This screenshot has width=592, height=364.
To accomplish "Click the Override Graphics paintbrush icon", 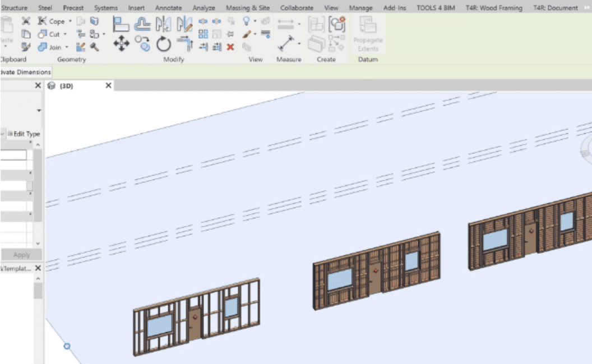I will 247,34.
